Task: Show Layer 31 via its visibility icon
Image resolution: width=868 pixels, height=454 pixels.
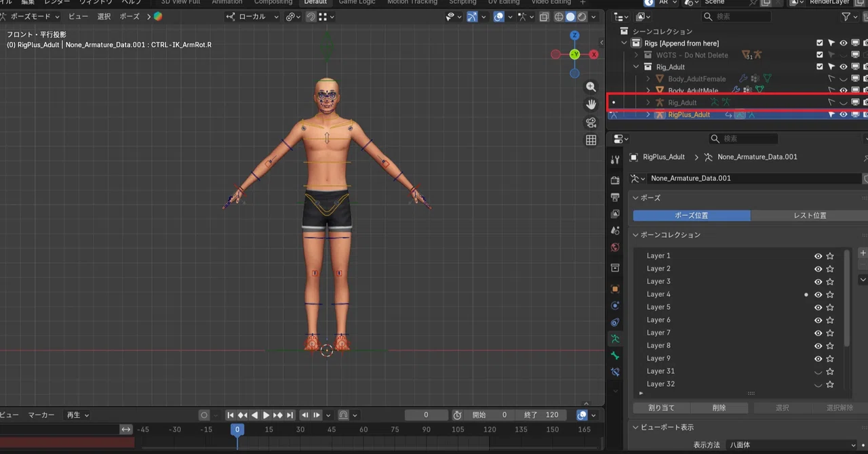Action: tap(818, 372)
